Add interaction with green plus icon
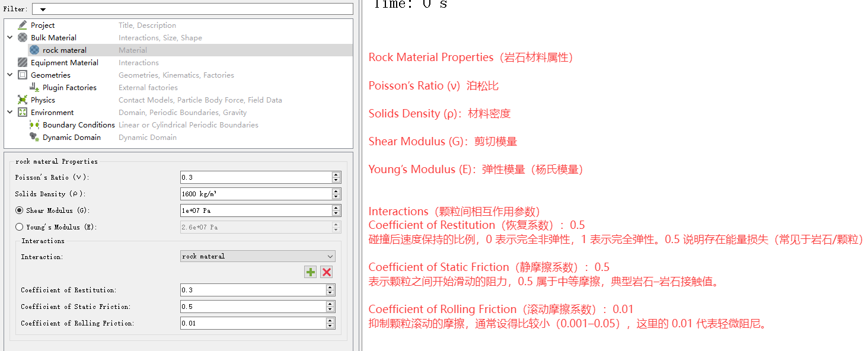This screenshot has height=351, width=868. pyautogui.click(x=311, y=272)
